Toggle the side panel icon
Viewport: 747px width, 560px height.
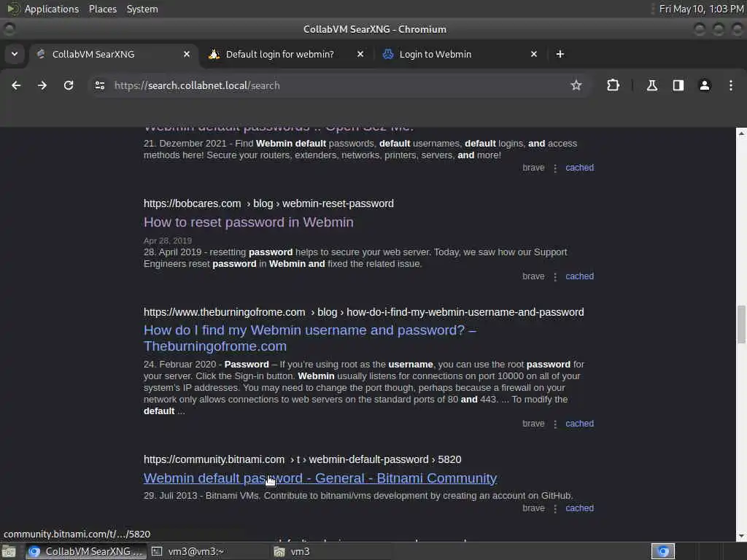point(678,85)
